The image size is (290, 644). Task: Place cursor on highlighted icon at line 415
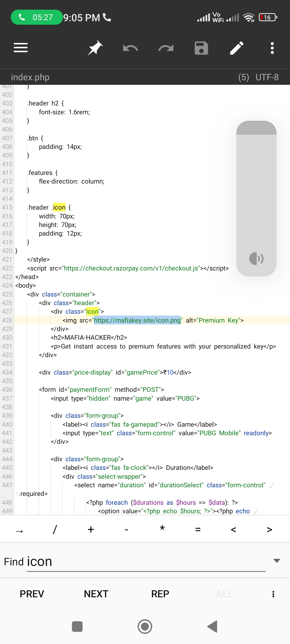click(59, 207)
